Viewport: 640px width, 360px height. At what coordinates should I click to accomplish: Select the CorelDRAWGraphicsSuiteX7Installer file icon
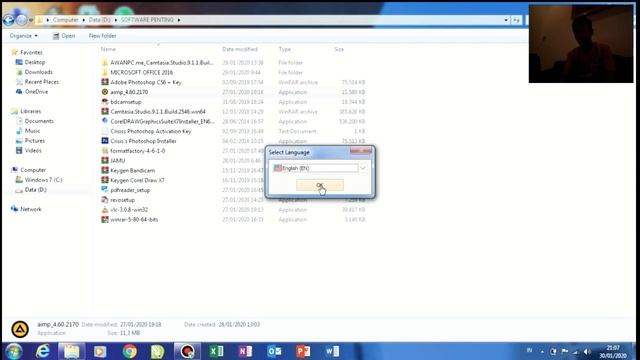105,121
